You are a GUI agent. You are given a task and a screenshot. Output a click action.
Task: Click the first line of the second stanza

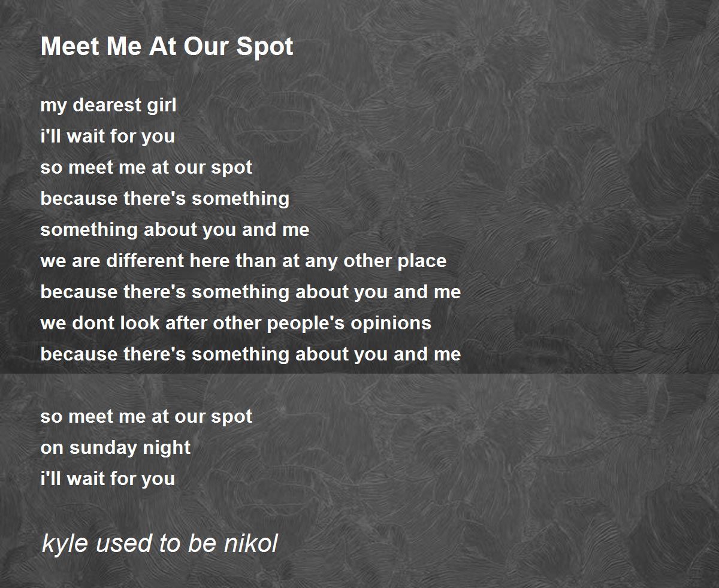146,417
